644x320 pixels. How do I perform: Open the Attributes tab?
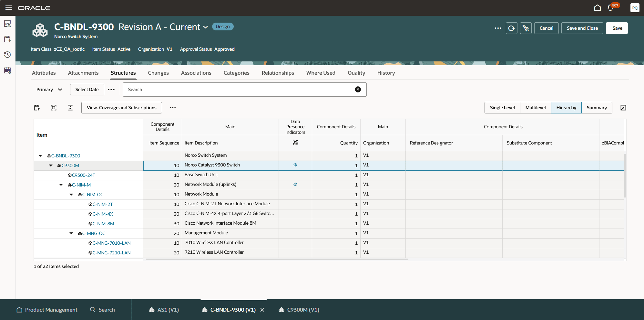pyautogui.click(x=44, y=73)
